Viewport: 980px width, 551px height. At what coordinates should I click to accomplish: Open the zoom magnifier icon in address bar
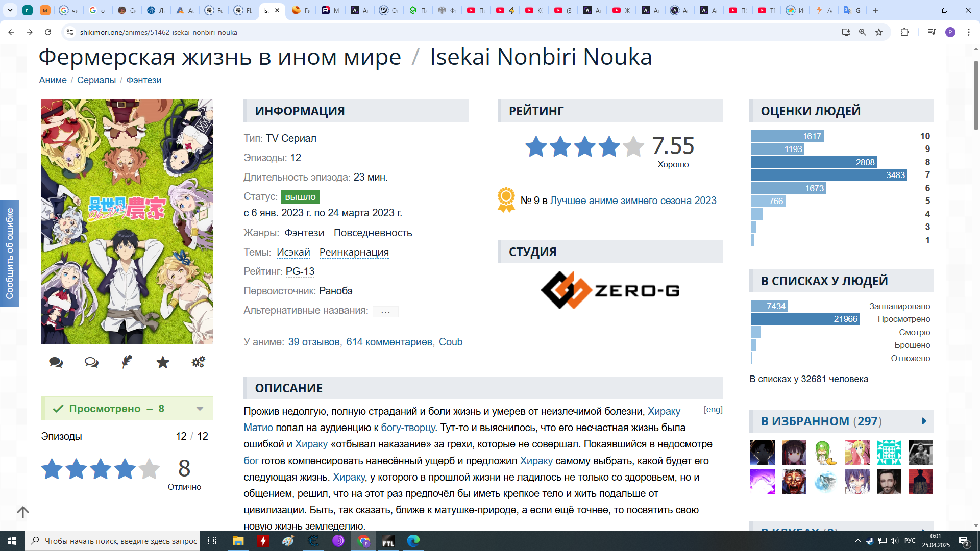(862, 32)
